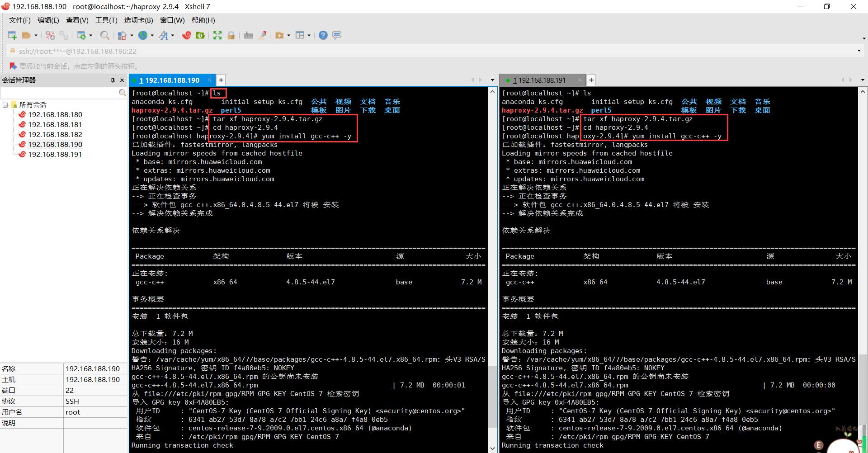Expand the pane layout dropdown arrow
Image resolution: width=868 pixels, height=453 pixels.
point(309,35)
